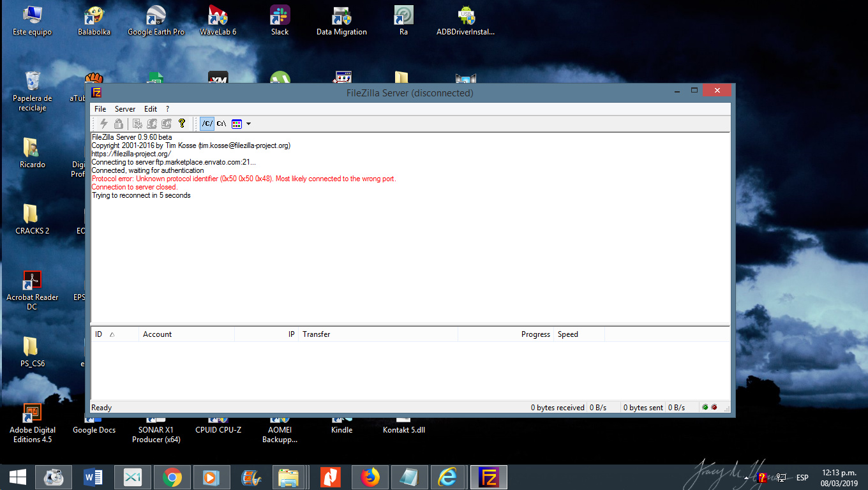868x490 pixels.
Task: Select the Ricardo folder on desktop
Action: 33,153
